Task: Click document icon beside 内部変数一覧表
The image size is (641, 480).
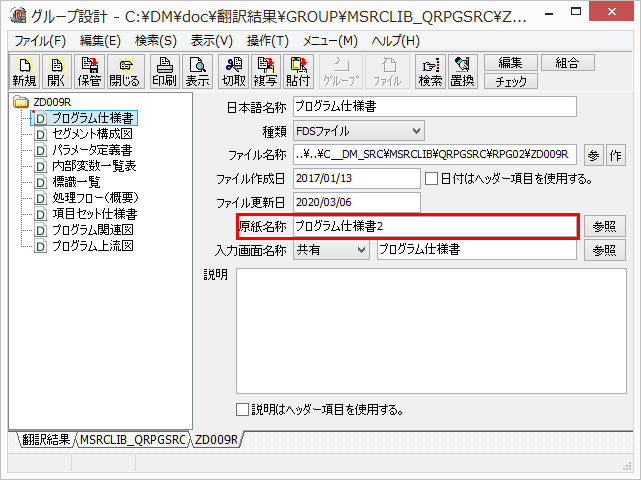Action: (40, 166)
